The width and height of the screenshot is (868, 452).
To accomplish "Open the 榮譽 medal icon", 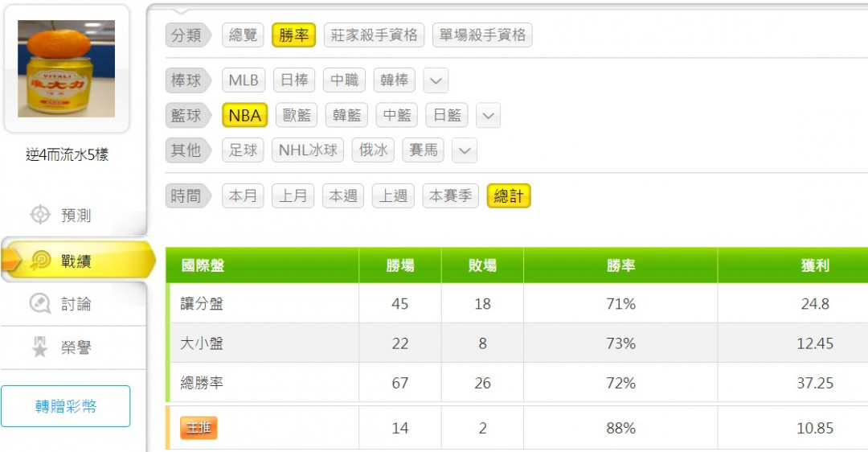I will tap(40, 347).
